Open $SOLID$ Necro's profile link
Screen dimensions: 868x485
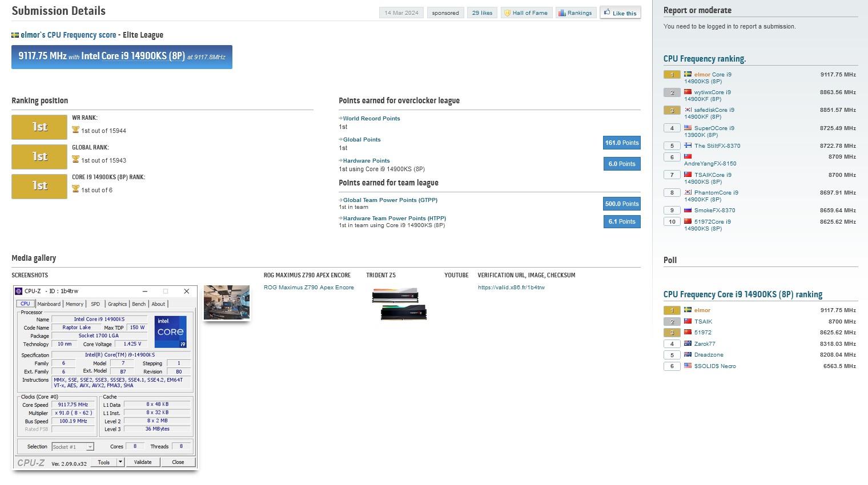coord(715,366)
